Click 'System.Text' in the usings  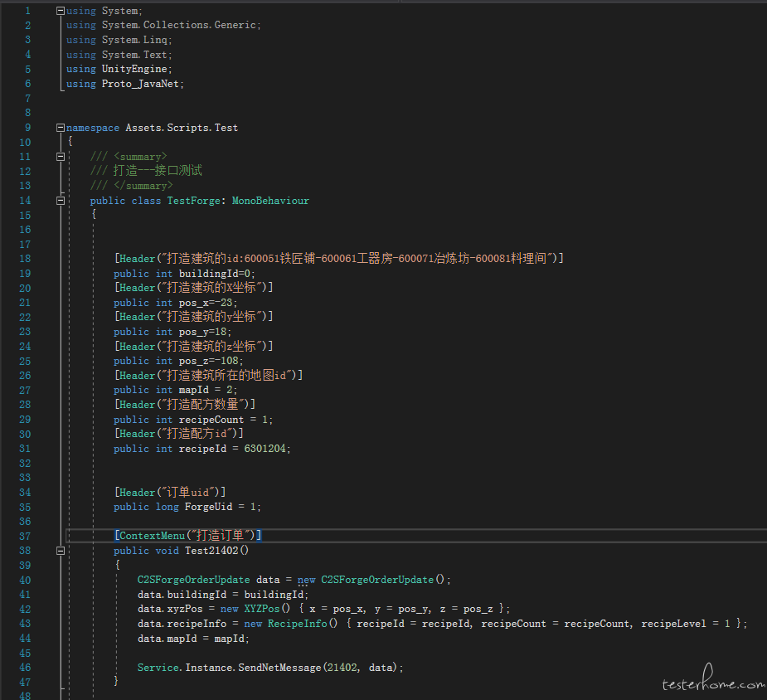[134, 55]
